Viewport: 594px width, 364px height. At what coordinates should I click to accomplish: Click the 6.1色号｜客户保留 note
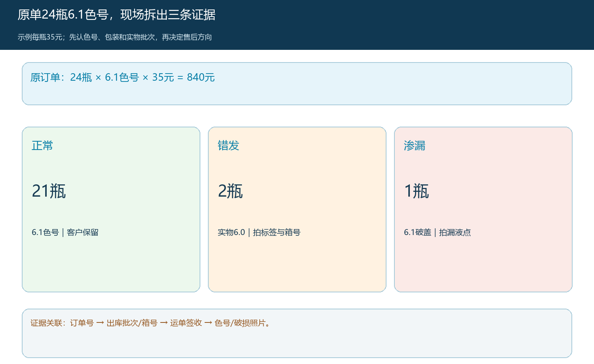65,232
